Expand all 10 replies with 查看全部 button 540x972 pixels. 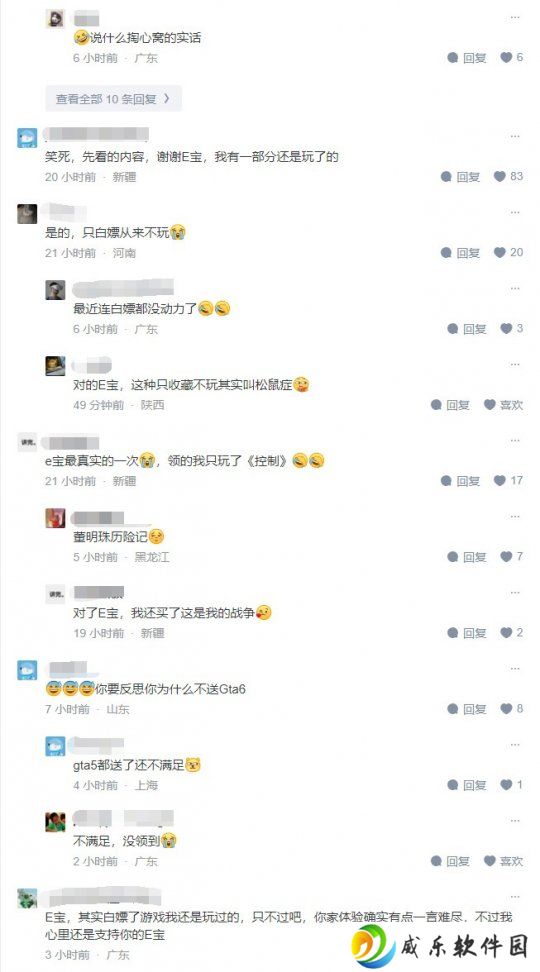[113, 99]
